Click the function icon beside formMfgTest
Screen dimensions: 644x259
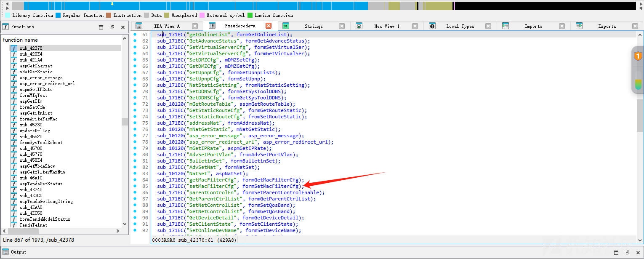click(x=14, y=95)
